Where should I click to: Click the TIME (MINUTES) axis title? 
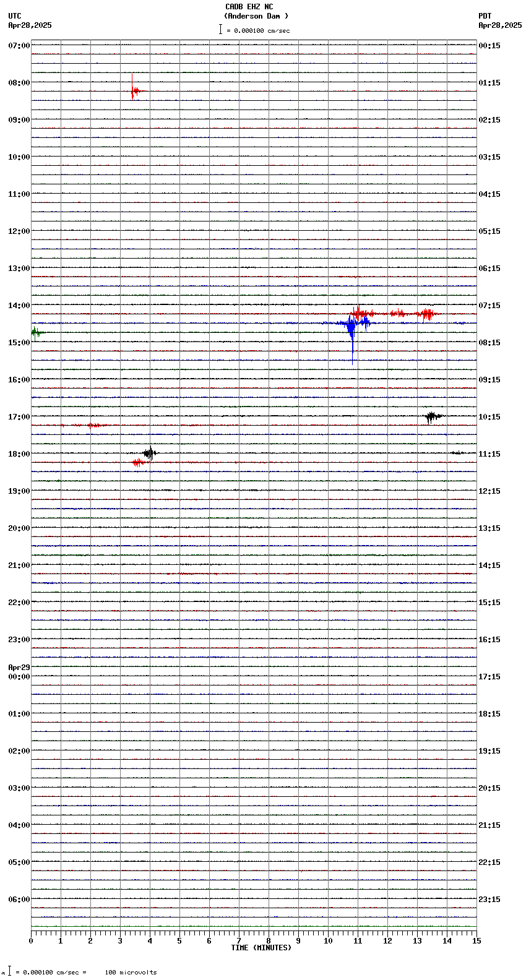coord(261,948)
